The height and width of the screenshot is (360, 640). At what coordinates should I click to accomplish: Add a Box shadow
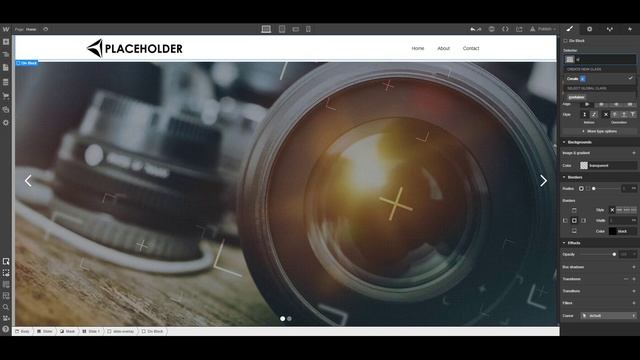[634, 267]
